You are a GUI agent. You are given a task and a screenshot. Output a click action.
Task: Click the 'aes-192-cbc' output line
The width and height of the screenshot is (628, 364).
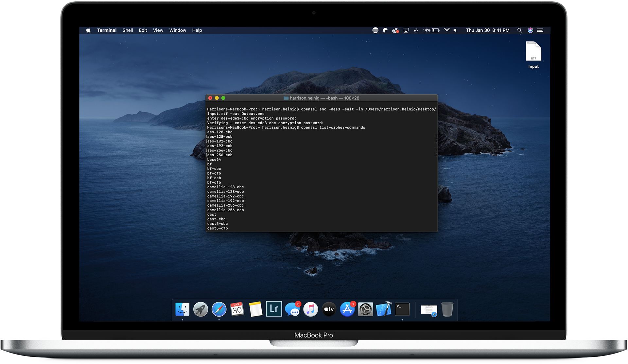[220, 141]
